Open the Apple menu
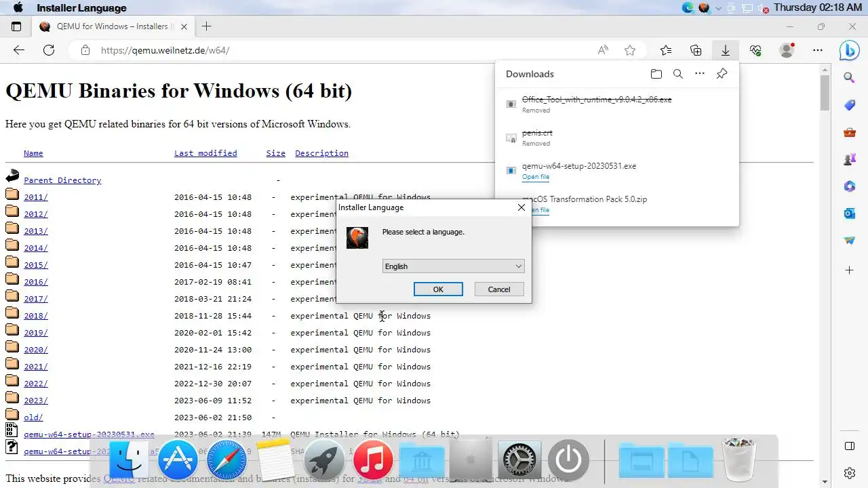This screenshot has height=488, width=868. point(18,8)
